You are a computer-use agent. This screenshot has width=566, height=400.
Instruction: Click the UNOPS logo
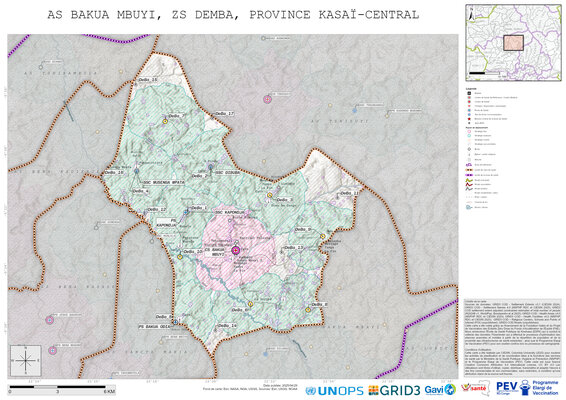334,391
